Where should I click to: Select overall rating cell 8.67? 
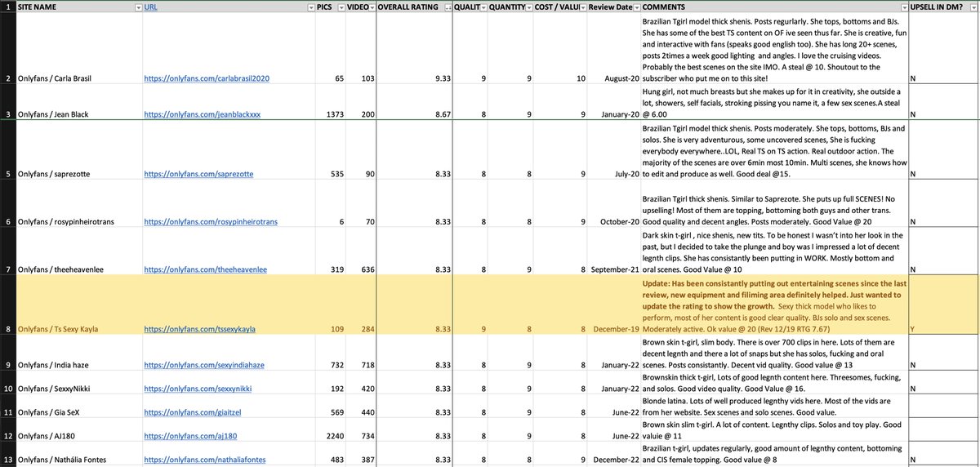[414, 103]
